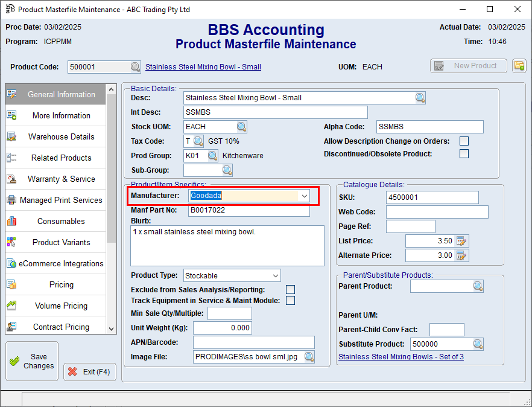Enable Exclude from Sales Analysis/Reporting
The width and height of the screenshot is (532, 407).
point(290,289)
